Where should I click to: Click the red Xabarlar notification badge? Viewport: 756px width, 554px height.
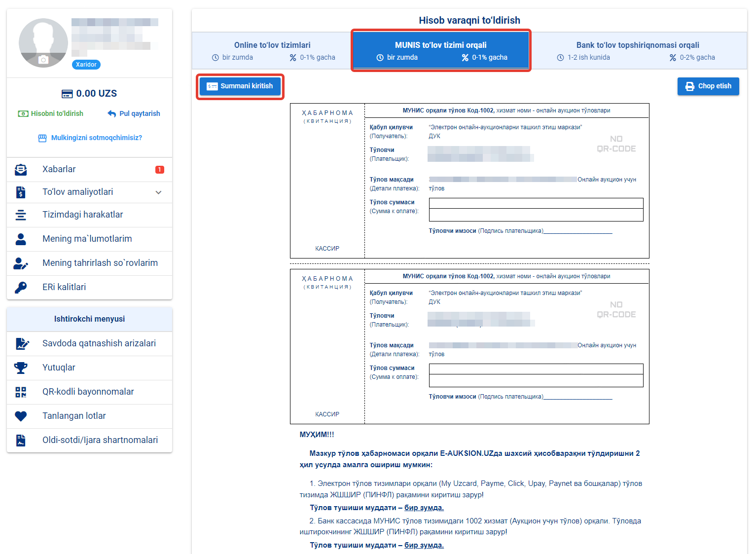pos(160,170)
